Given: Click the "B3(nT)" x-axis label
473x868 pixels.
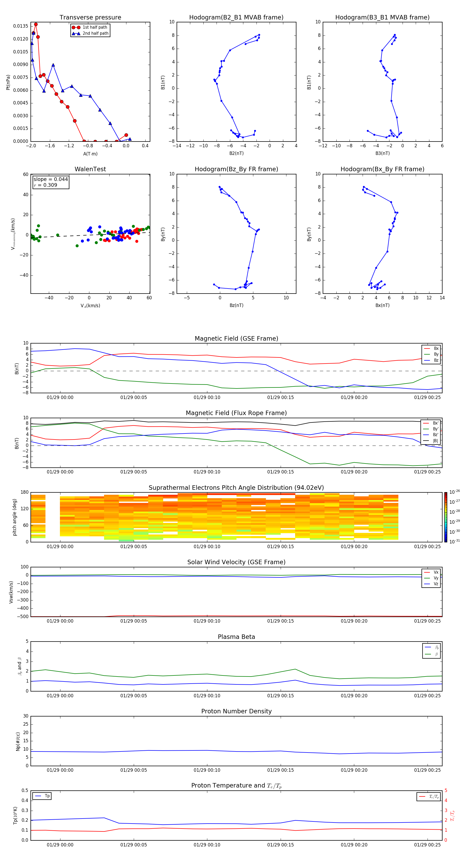Looking at the screenshot, I should click(382, 153).
